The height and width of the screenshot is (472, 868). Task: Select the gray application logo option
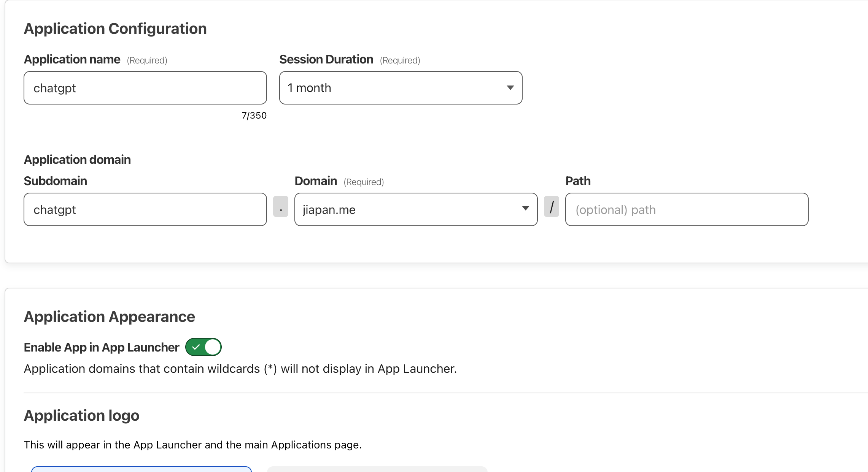point(377,469)
